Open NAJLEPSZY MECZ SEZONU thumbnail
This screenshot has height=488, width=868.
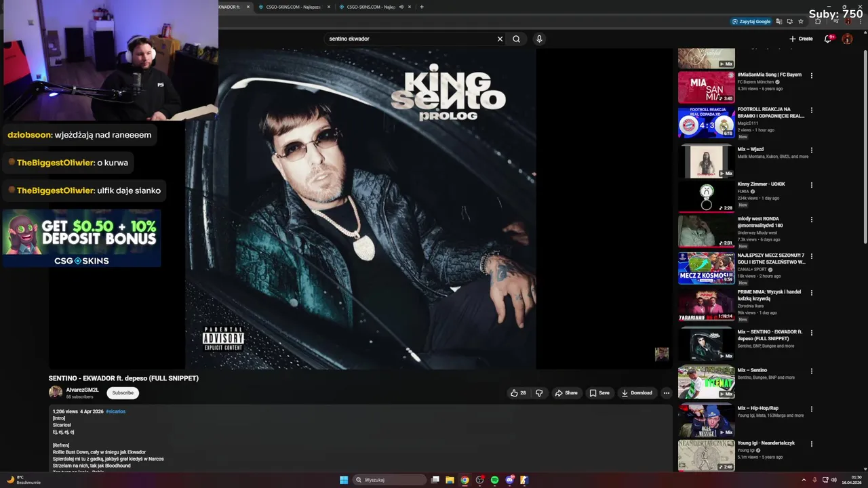click(706, 268)
